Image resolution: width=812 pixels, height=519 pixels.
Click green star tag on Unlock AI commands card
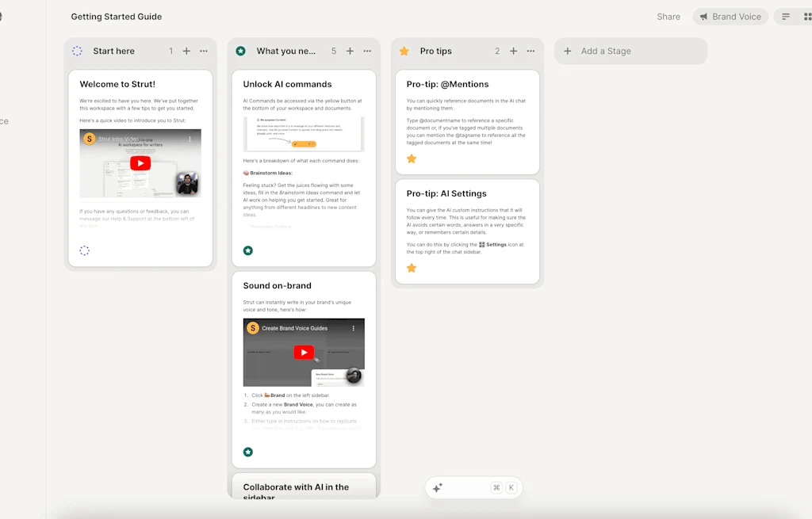pos(248,250)
